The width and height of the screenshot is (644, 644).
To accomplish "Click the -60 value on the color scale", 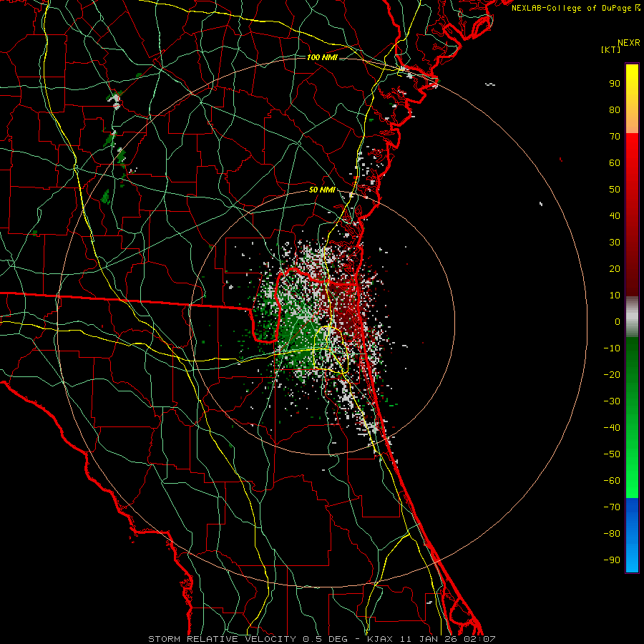I will (x=612, y=481).
